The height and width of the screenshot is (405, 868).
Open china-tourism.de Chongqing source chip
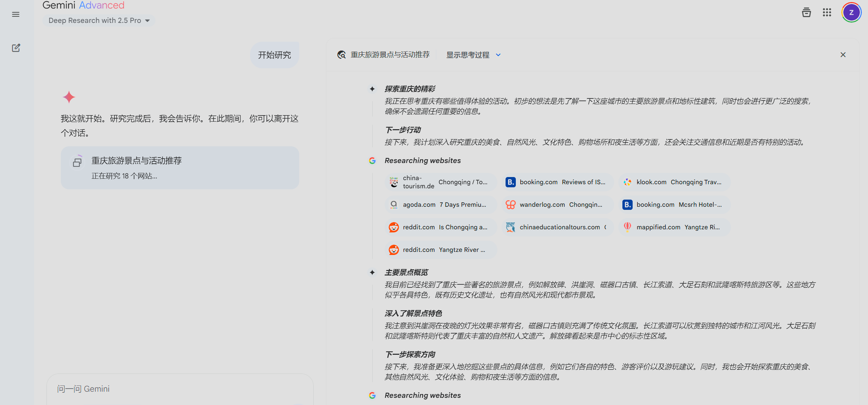point(441,182)
